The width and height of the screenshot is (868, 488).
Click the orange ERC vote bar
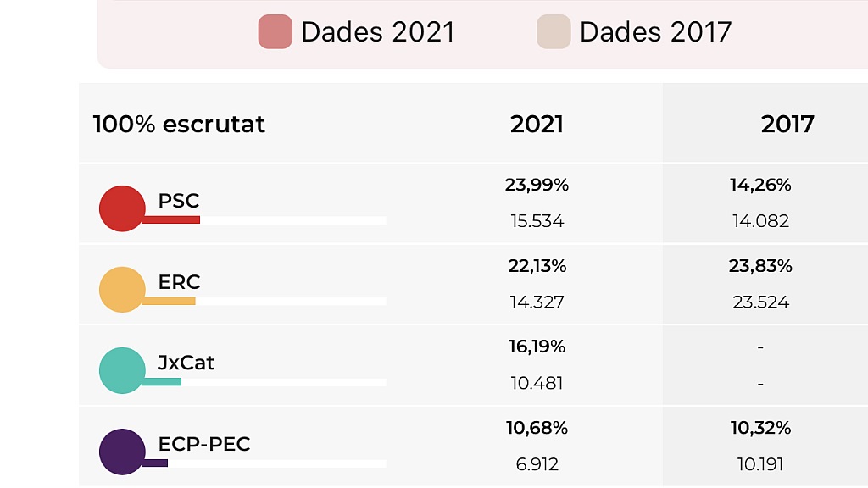click(x=169, y=301)
